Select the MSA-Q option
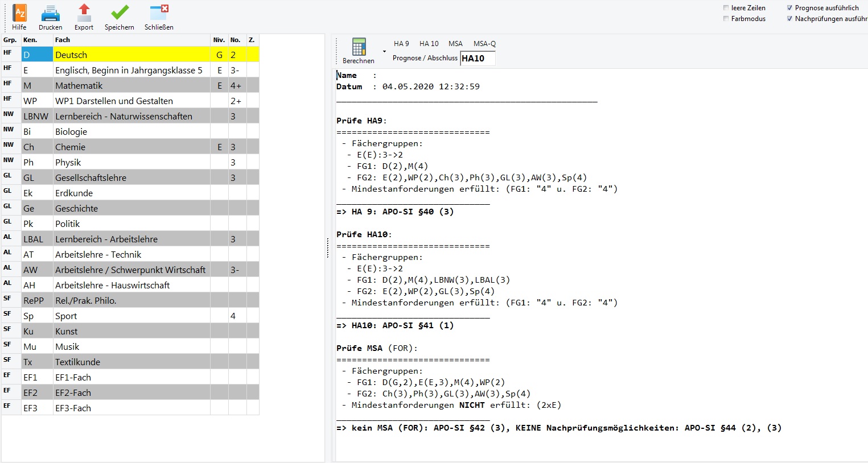868x463 pixels. click(x=484, y=44)
